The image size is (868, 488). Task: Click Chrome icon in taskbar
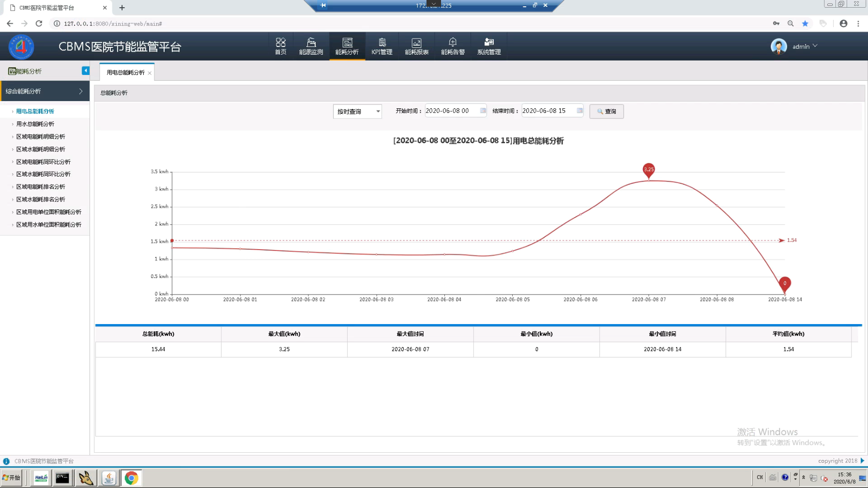coord(131,478)
